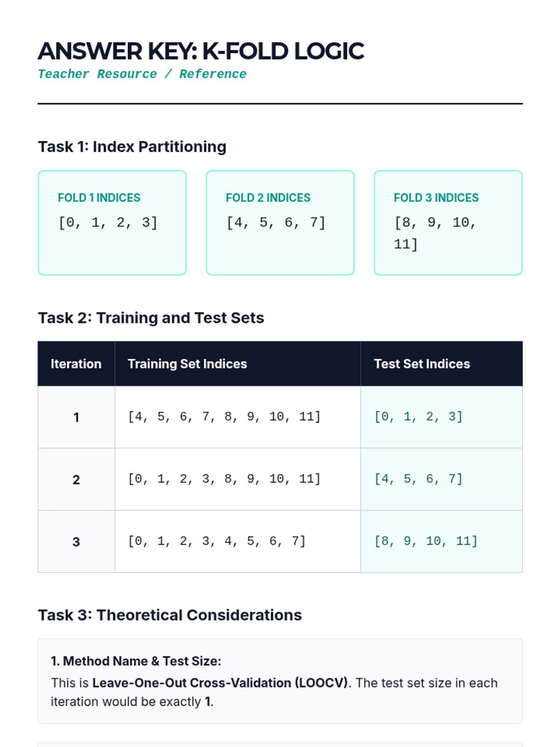Click the test set cell [4, 5, 6, 7]
Viewport: 560px width, 747px height.
pos(418,479)
